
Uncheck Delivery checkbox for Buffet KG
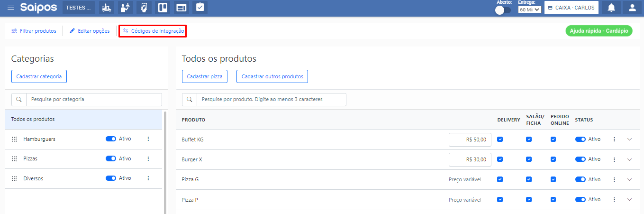(500, 140)
